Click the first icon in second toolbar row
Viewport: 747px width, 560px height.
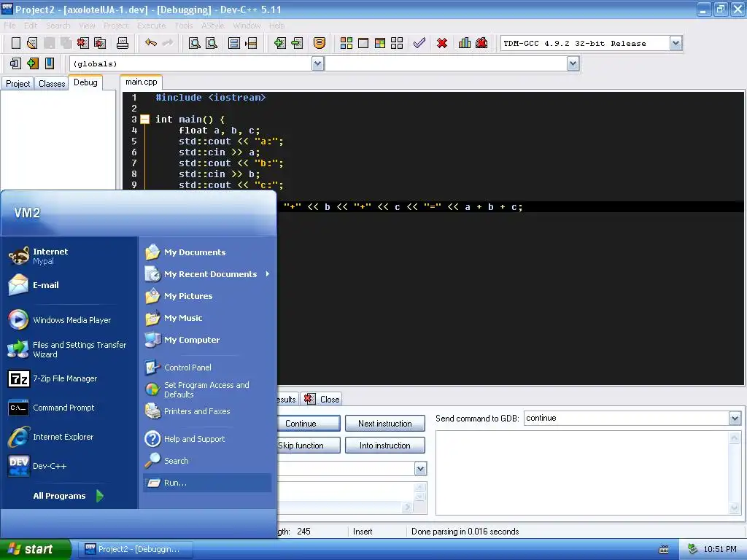click(x=16, y=63)
